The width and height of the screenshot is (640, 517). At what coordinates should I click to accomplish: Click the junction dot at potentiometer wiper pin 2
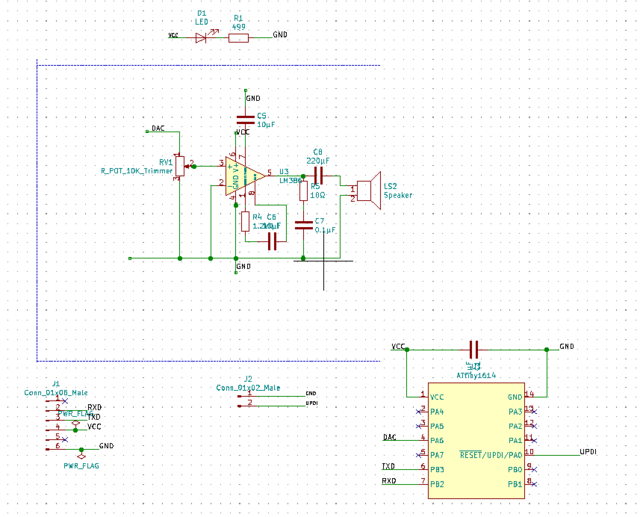point(194,166)
